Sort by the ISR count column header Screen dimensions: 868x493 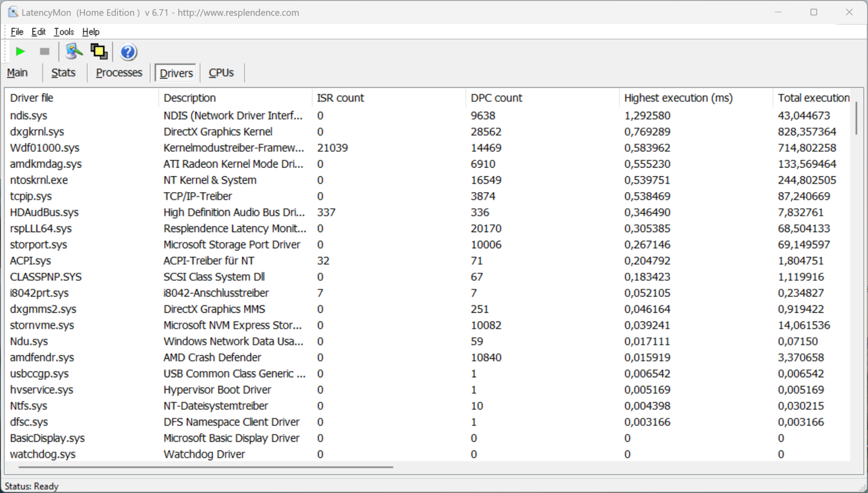coord(340,98)
